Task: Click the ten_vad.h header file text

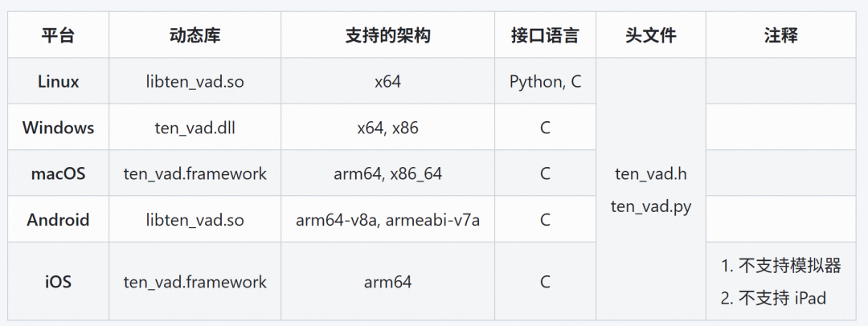Action: pos(650,173)
